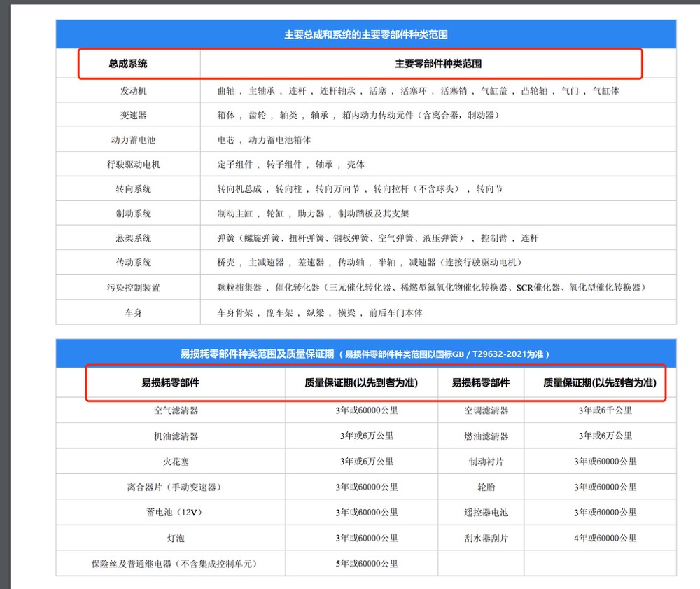Select the 燃油滤清器 warranty 3年或6万公里

click(605, 436)
